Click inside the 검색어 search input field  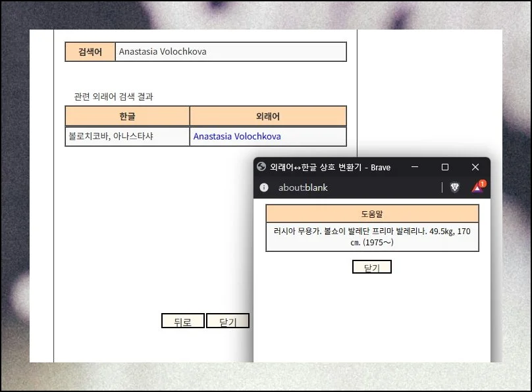pyautogui.click(x=230, y=51)
